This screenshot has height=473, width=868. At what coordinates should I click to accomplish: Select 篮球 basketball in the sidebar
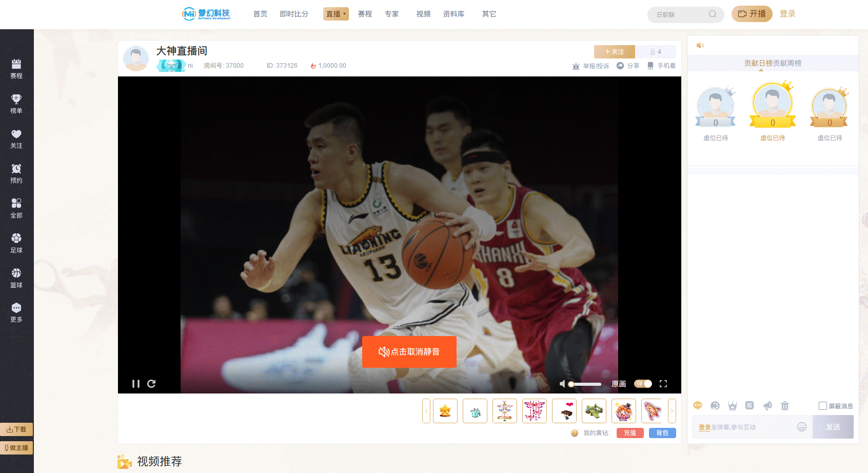[x=16, y=278]
